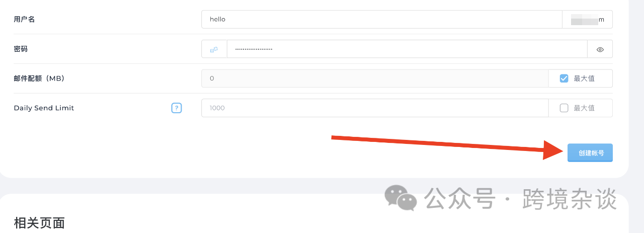Click the WeChat logo watermark

pos(400,197)
